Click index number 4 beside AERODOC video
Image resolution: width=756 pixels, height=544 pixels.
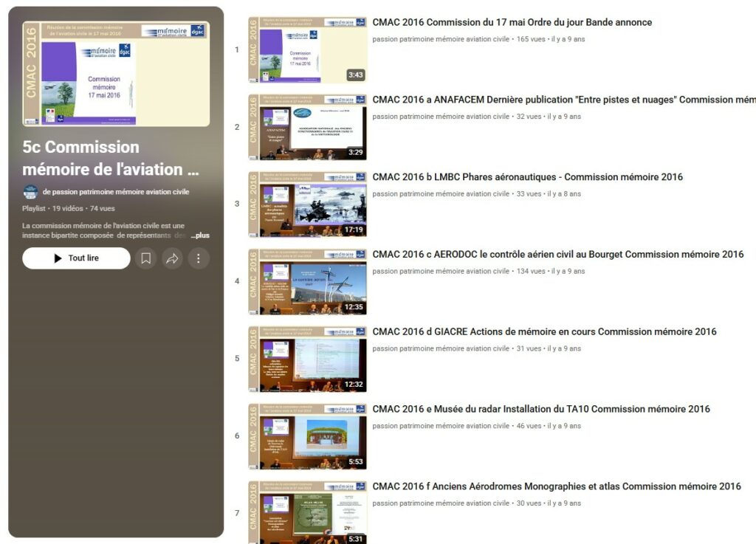tap(237, 281)
